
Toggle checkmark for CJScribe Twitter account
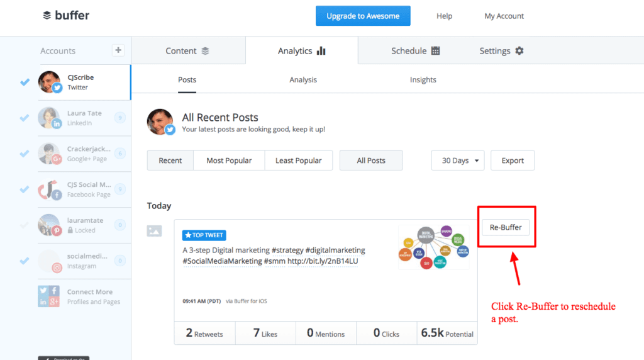coord(25,82)
